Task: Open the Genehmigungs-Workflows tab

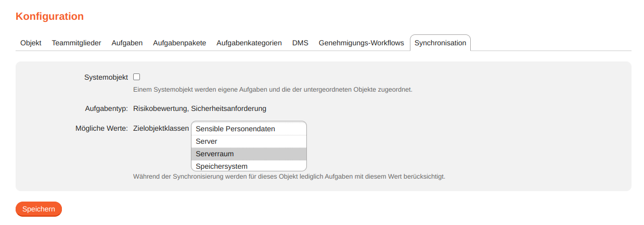Action: point(361,43)
